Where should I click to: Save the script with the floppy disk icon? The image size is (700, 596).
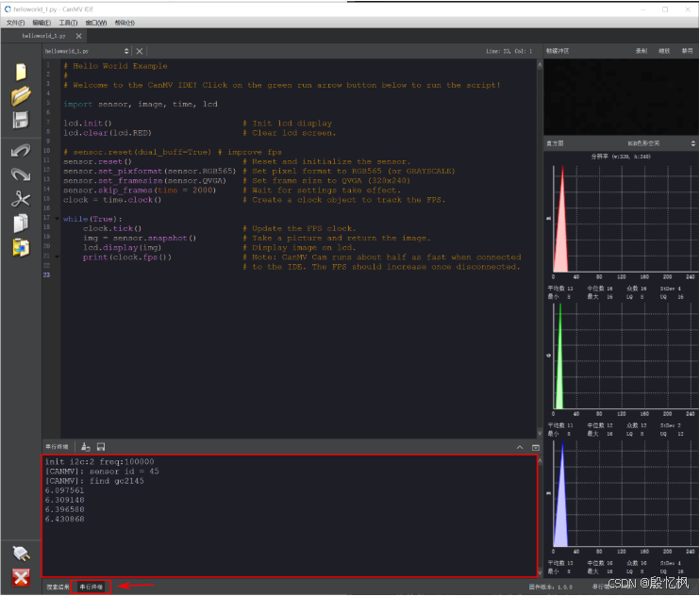pos(21,120)
